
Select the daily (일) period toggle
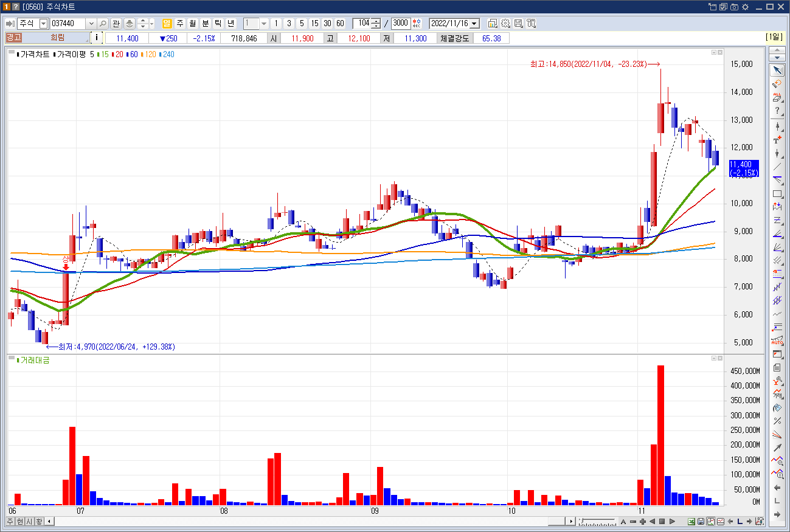(167, 24)
